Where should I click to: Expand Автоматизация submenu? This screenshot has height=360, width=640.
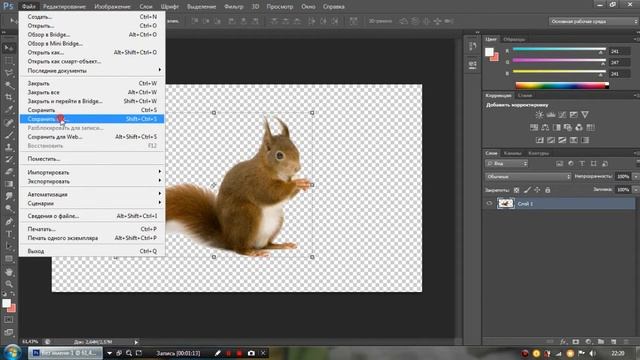click(92, 194)
